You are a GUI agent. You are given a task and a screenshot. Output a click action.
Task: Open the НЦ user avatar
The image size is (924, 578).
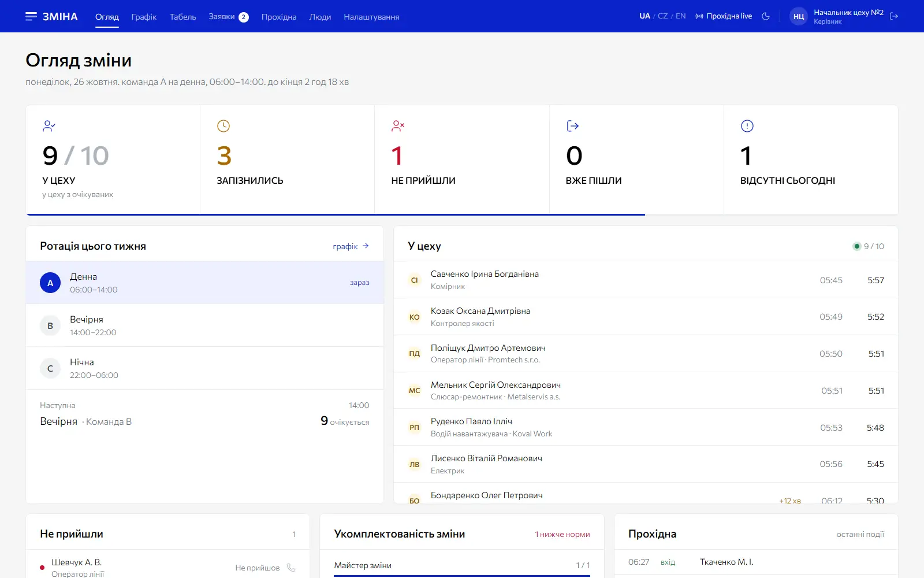pos(799,16)
